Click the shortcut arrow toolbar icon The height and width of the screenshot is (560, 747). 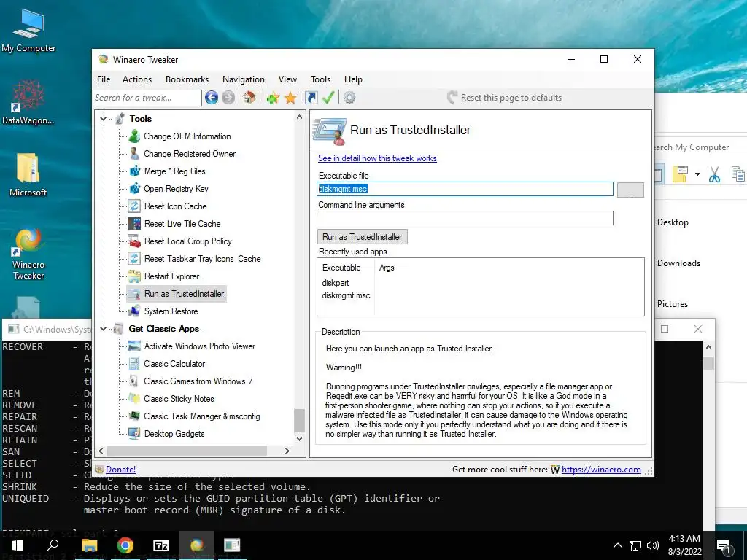pyautogui.click(x=311, y=98)
